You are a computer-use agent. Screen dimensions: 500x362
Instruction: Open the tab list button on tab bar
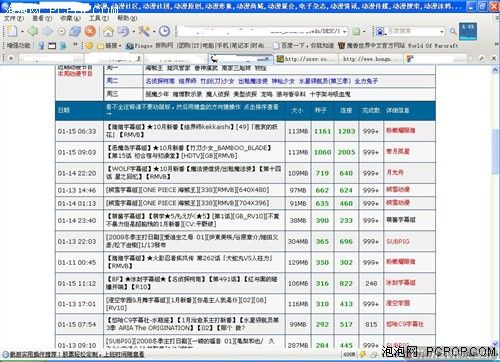(x=11, y=59)
